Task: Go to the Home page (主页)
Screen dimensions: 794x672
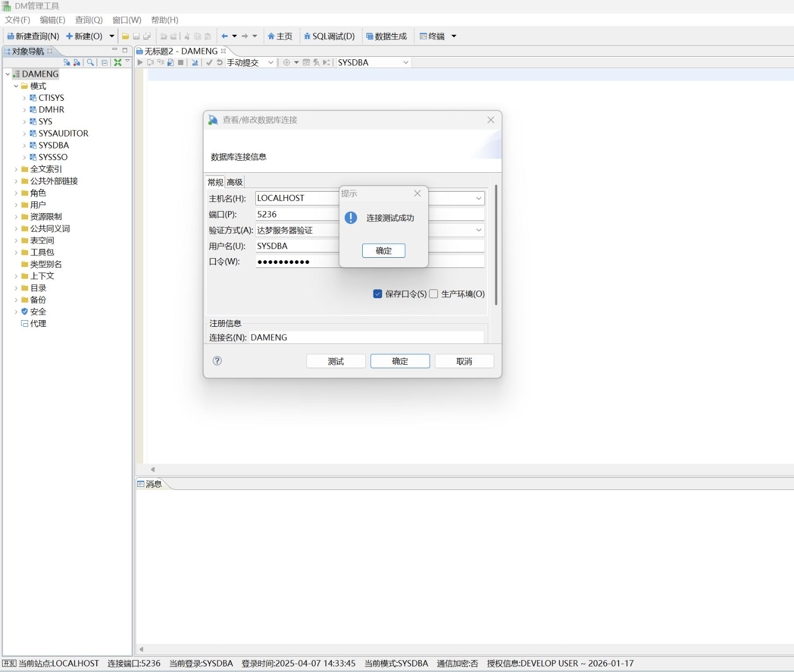Action: click(x=280, y=36)
